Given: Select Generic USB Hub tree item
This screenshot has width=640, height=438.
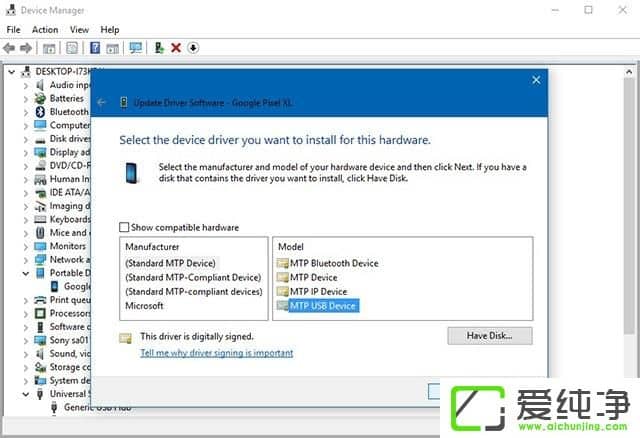Looking at the screenshot, I should [x=98, y=407].
